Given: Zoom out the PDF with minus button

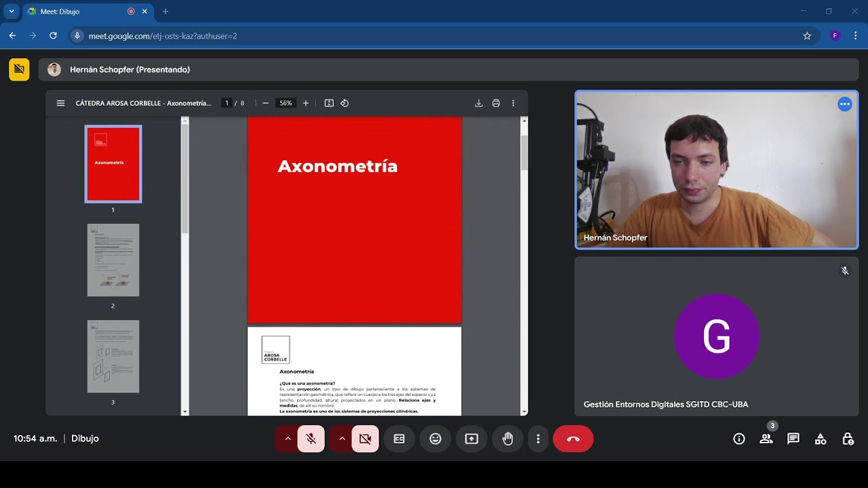Looking at the screenshot, I should coord(265,103).
